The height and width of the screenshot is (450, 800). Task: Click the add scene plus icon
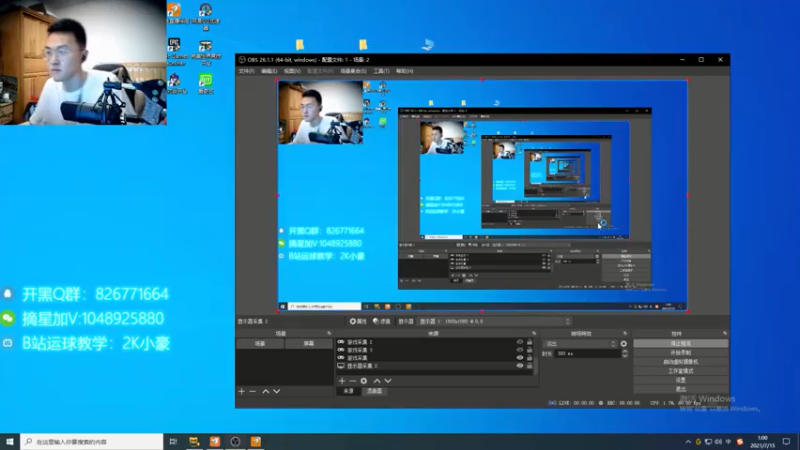[241, 391]
